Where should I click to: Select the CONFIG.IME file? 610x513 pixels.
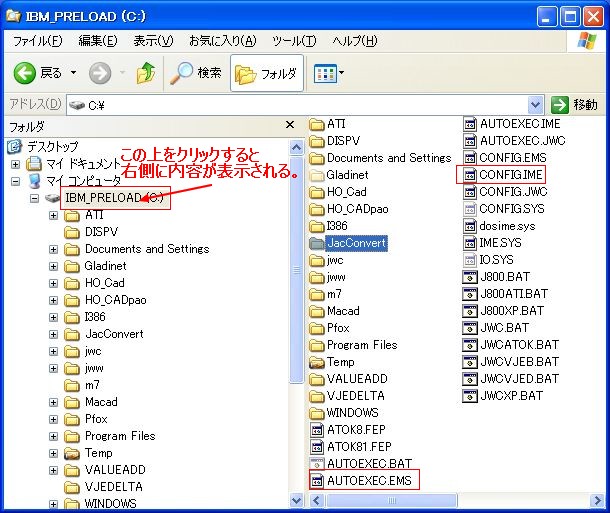[x=511, y=175]
